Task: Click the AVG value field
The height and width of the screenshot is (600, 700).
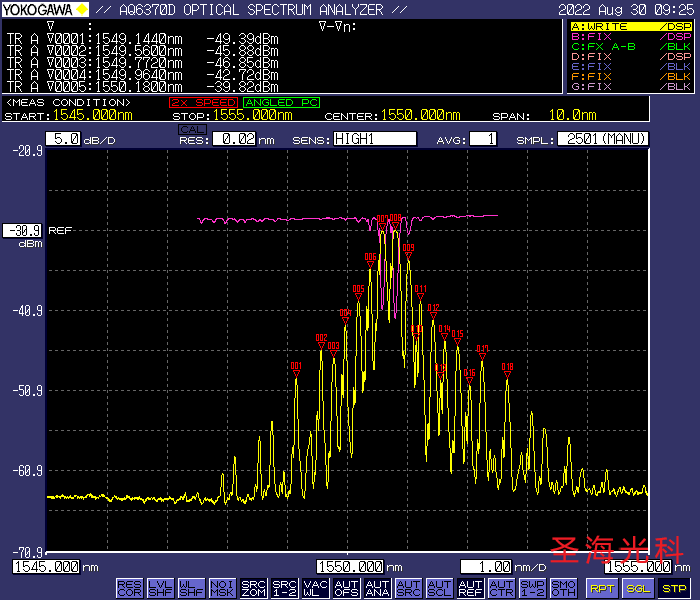Action: (x=483, y=139)
